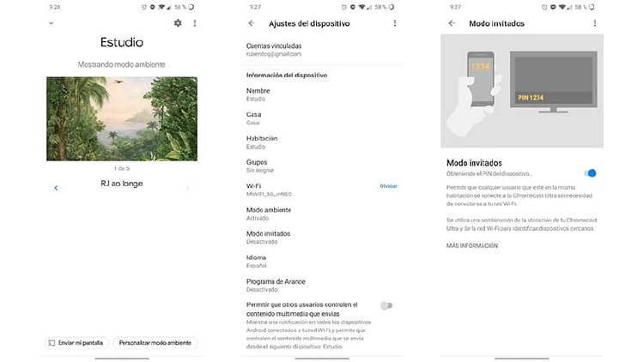Image resolution: width=644 pixels, height=362 pixels.
Task: Open Modo invitados setting entry
Action: point(322,238)
